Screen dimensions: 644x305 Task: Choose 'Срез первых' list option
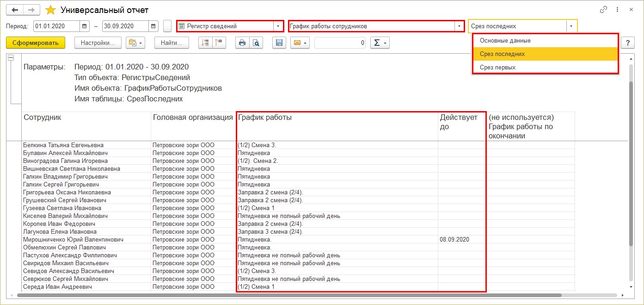[x=545, y=67]
